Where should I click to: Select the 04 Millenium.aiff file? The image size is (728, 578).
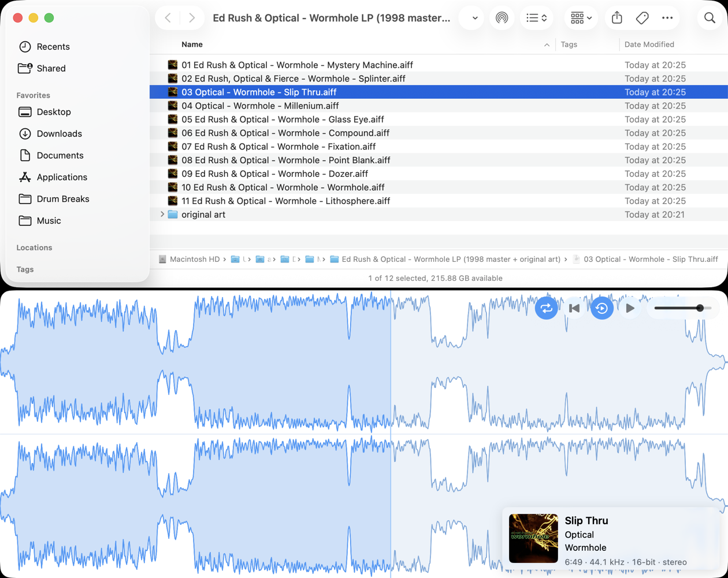439,106
